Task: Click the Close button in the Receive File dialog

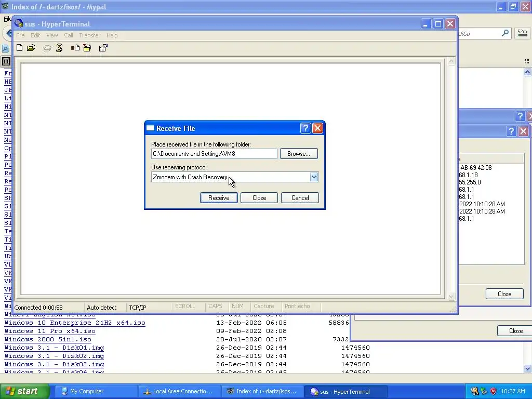Action: pos(259,198)
